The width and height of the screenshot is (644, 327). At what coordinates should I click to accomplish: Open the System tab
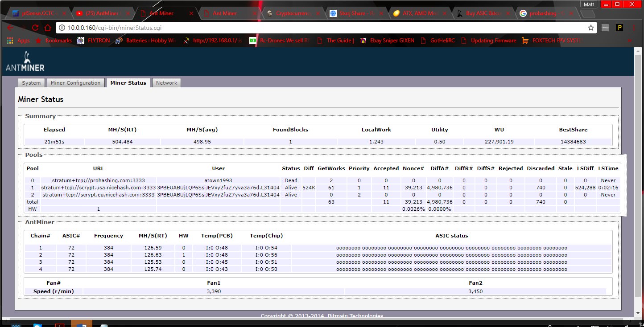(31, 83)
